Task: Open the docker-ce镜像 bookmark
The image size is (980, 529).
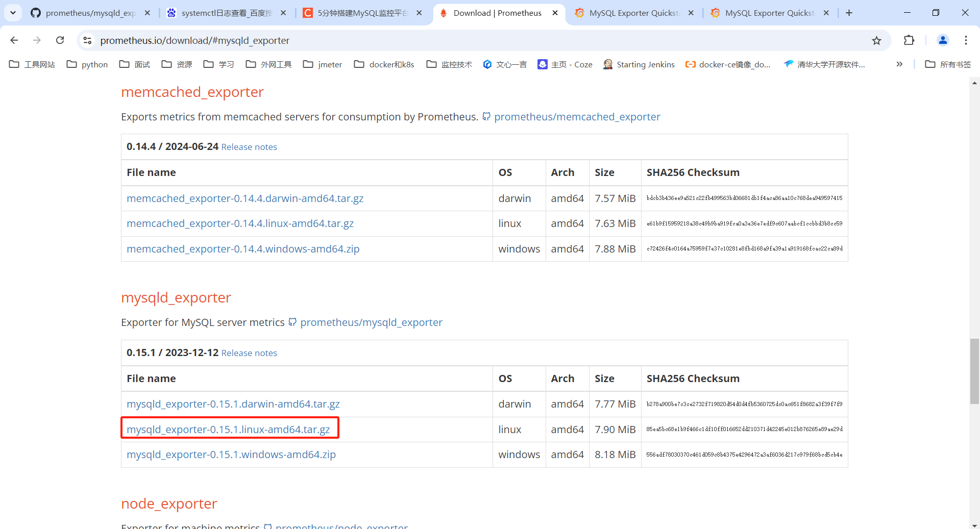Action: tap(728, 64)
